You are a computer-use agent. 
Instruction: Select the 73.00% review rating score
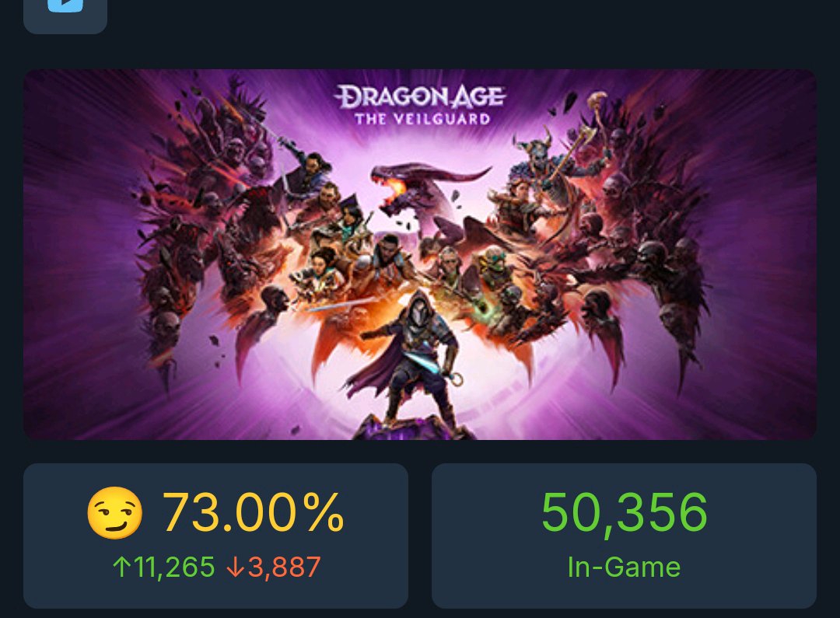coord(253,512)
